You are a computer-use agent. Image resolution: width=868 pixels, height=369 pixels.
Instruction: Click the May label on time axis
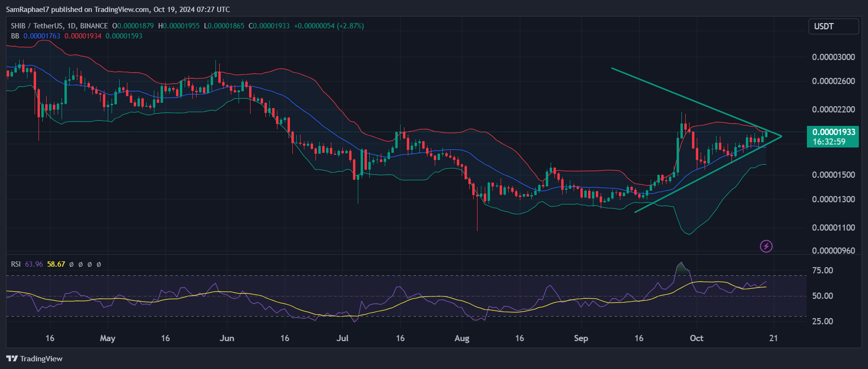click(108, 338)
